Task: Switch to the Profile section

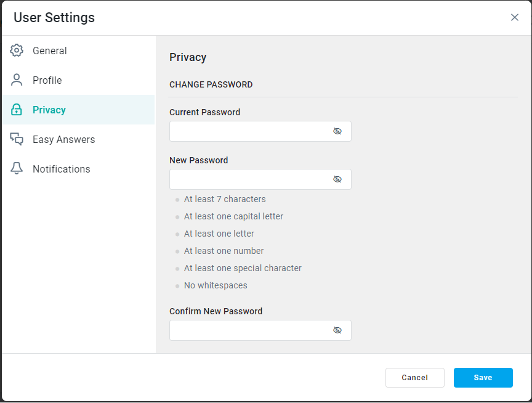Action: pos(47,80)
